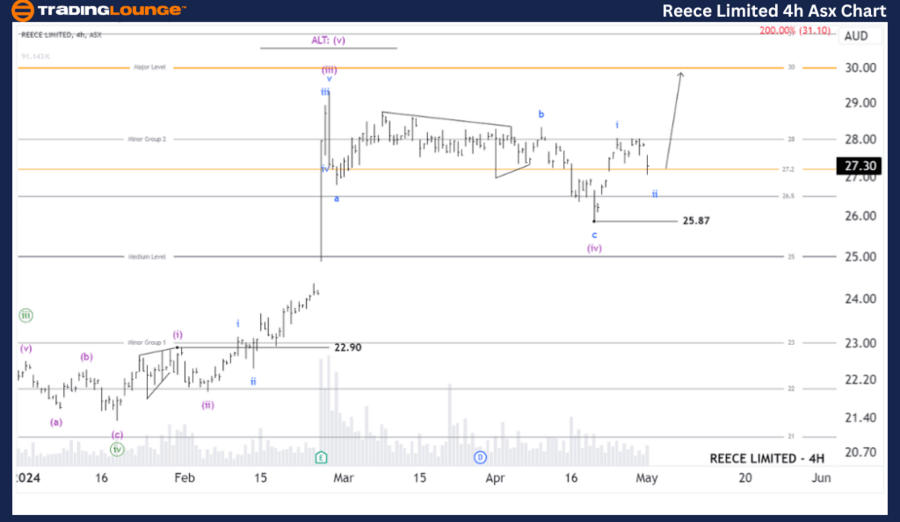Select the purple (iii) wave label at the peak
Viewport: 900px width, 522px height.
coord(329,70)
